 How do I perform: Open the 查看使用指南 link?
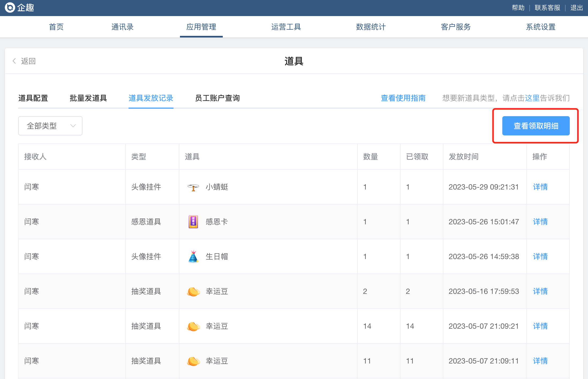(x=403, y=98)
